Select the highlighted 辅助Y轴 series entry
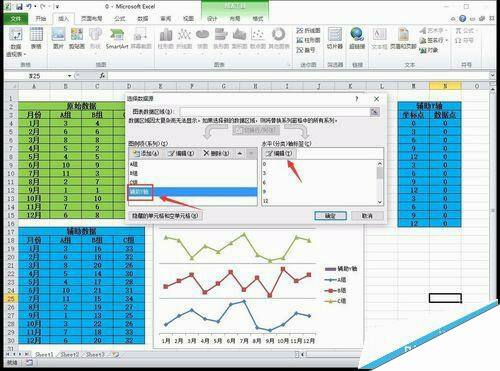 click(x=193, y=192)
